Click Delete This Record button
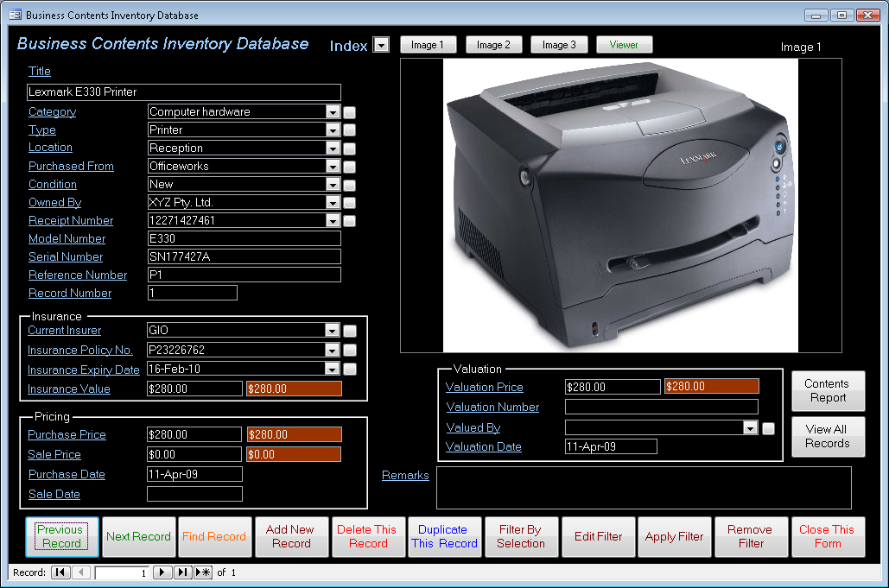 click(369, 536)
